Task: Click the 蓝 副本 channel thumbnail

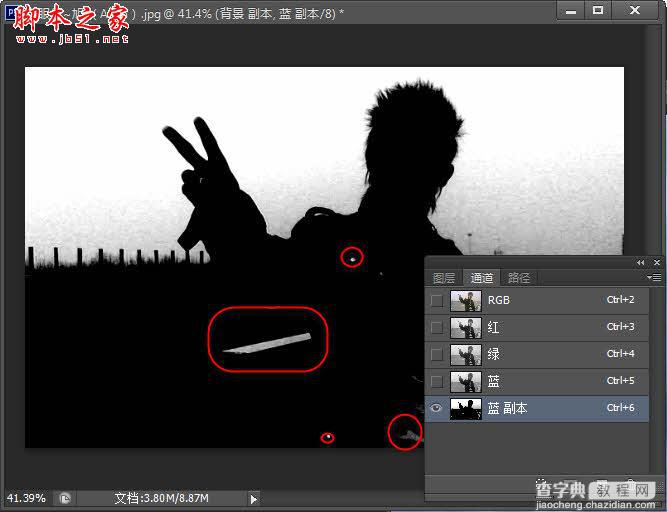Action: tap(466, 409)
